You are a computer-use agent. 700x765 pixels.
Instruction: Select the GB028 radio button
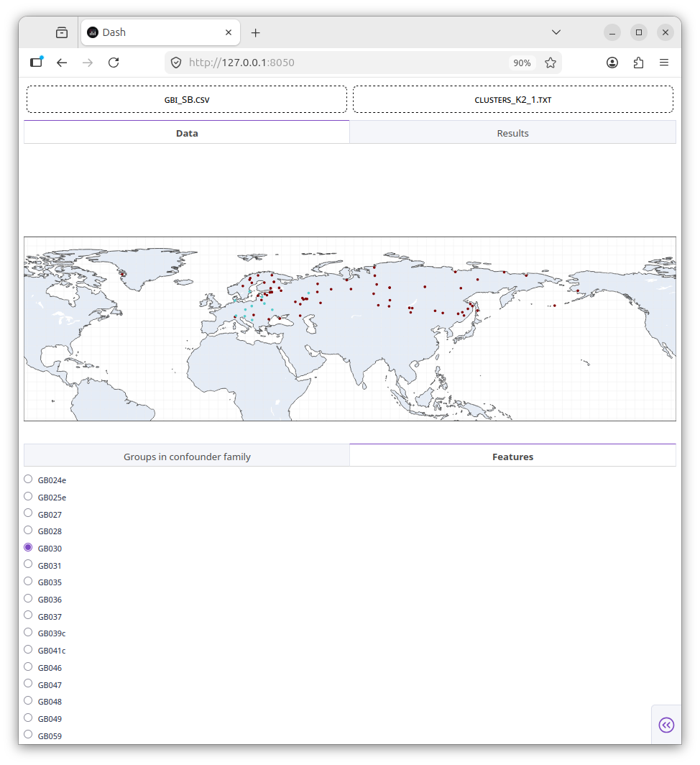[28, 531]
